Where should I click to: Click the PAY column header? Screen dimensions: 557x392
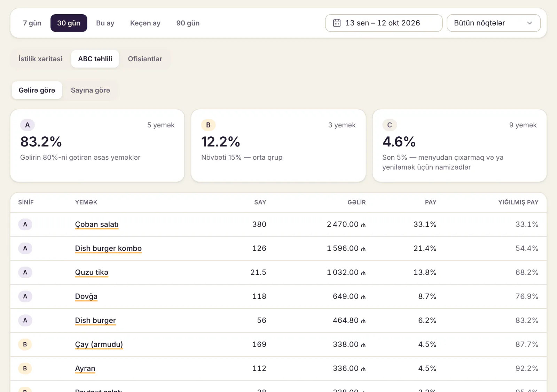[x=431, y=202]
